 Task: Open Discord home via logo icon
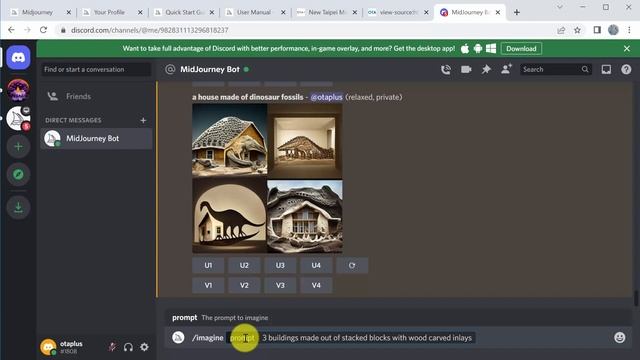tap(18, 58)
